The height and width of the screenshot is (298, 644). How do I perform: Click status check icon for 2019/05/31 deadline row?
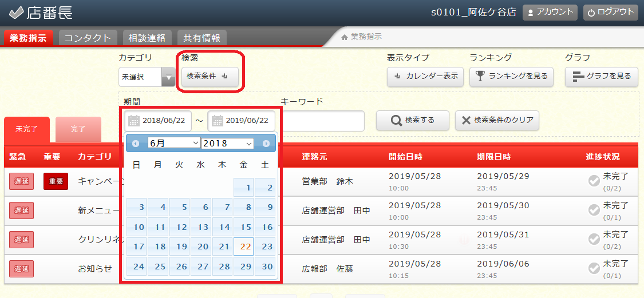coord(594,239)
